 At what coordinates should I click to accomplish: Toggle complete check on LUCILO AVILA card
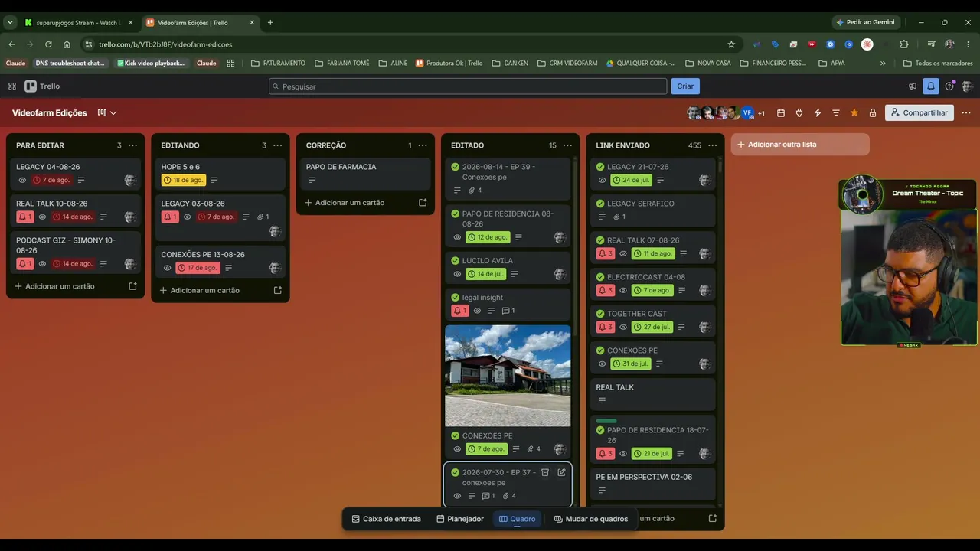pos(456,261)
